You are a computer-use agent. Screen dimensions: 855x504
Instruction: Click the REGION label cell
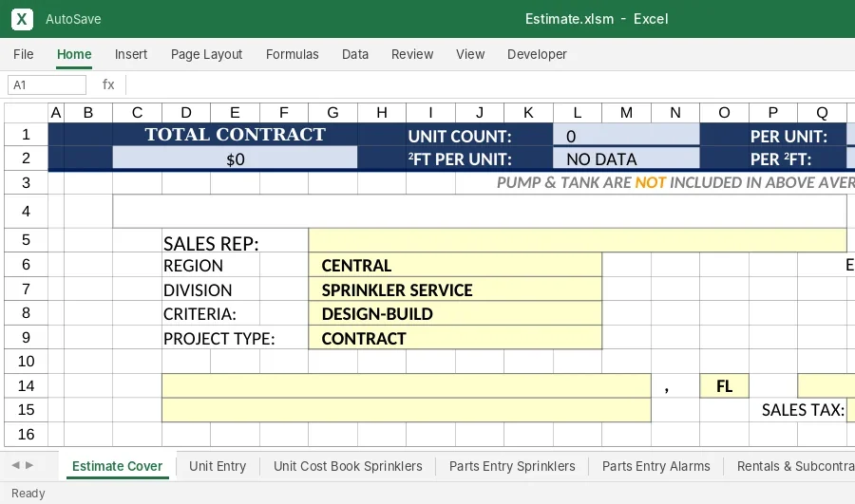193,266
